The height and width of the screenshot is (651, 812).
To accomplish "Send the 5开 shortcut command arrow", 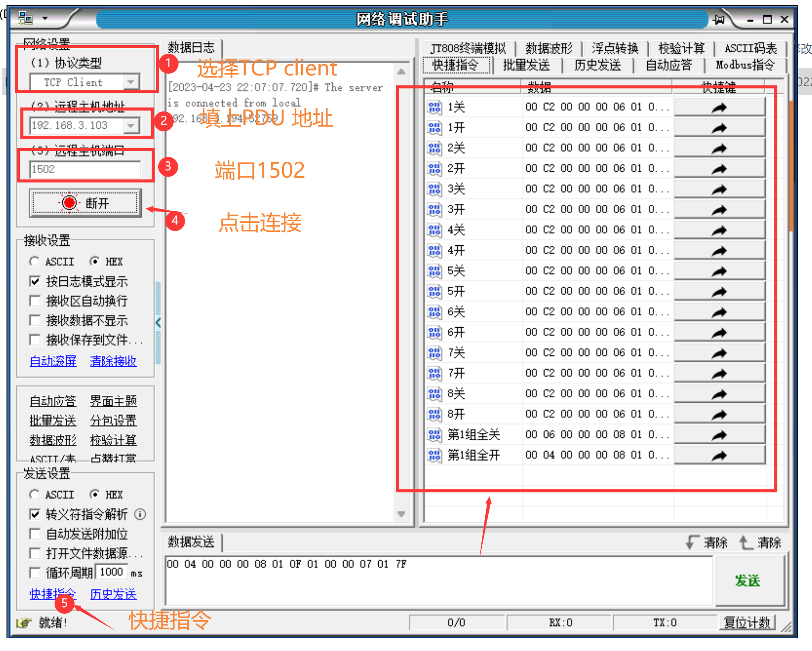I will pos(719,292).
